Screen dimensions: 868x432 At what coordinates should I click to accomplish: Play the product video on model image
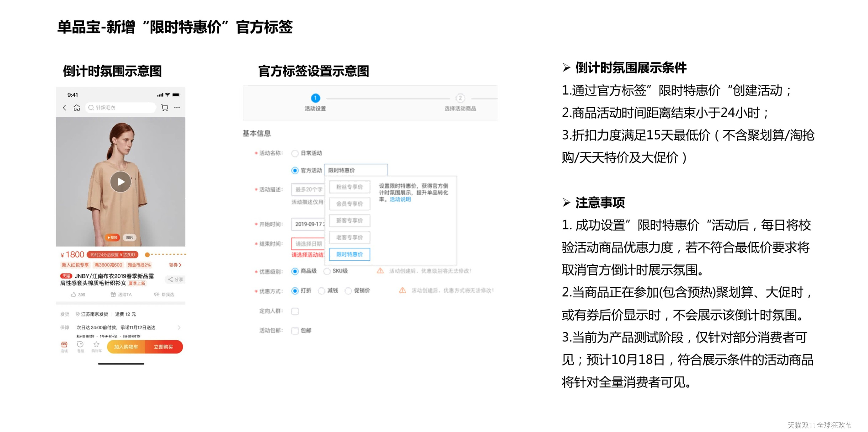click(x=120, y=182)
